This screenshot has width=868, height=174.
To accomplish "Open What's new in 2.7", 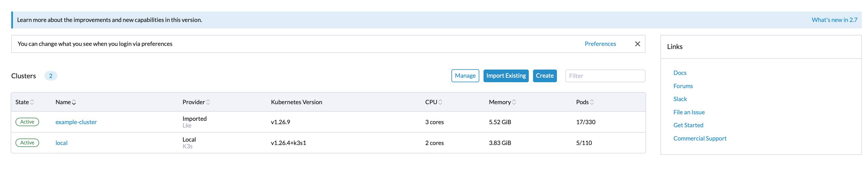I will point(834,20).
